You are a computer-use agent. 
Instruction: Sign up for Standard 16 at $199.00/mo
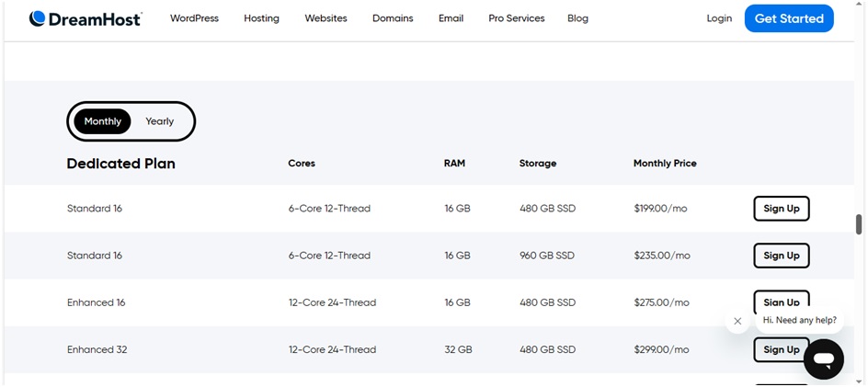click(781, 209)
